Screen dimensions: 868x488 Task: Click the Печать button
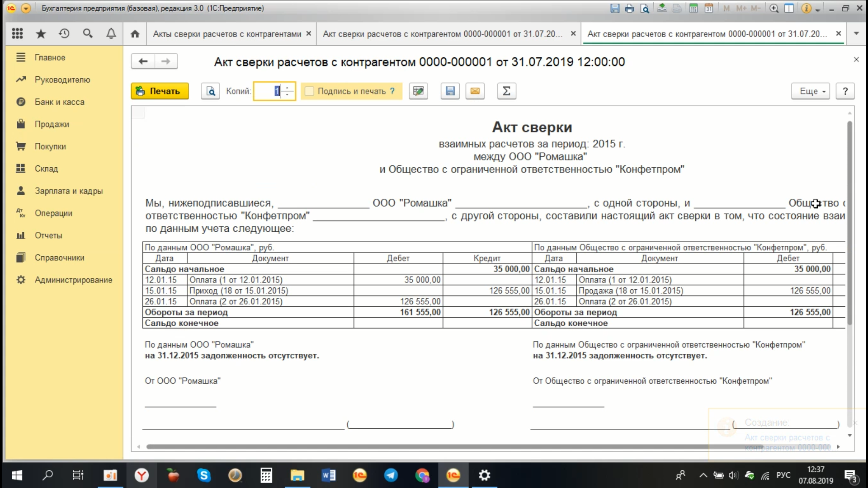pyautogui.click(x=160, y=91)
